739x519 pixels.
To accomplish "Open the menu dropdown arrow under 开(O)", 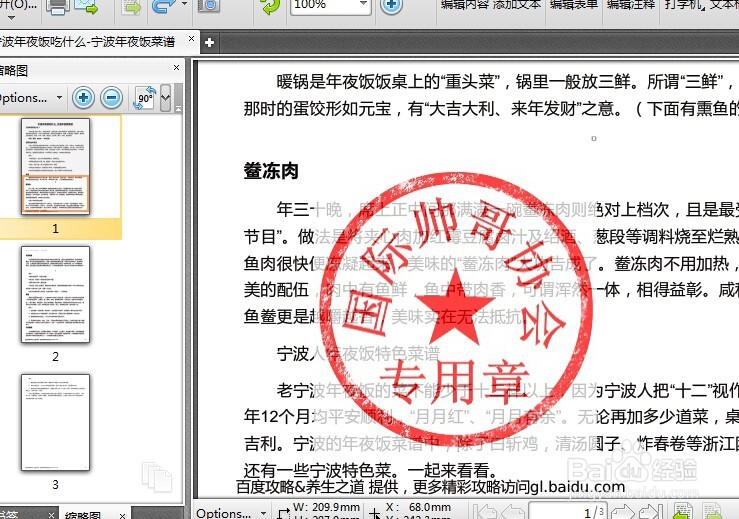I will coord(11,18).
